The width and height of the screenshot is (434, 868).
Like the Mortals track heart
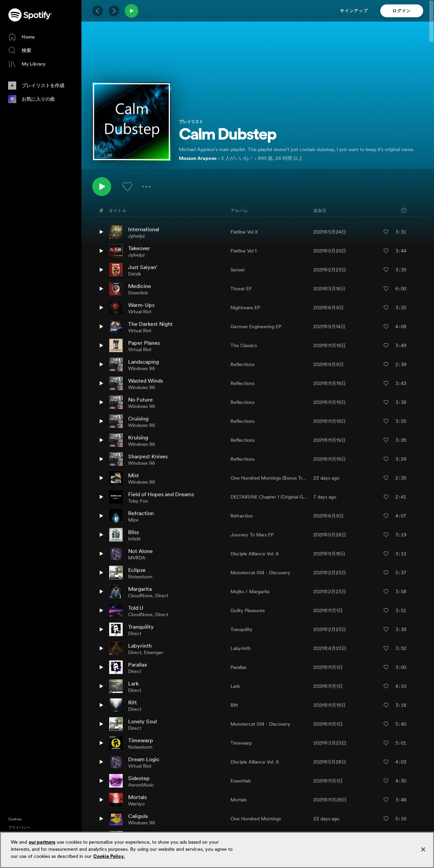386,800
